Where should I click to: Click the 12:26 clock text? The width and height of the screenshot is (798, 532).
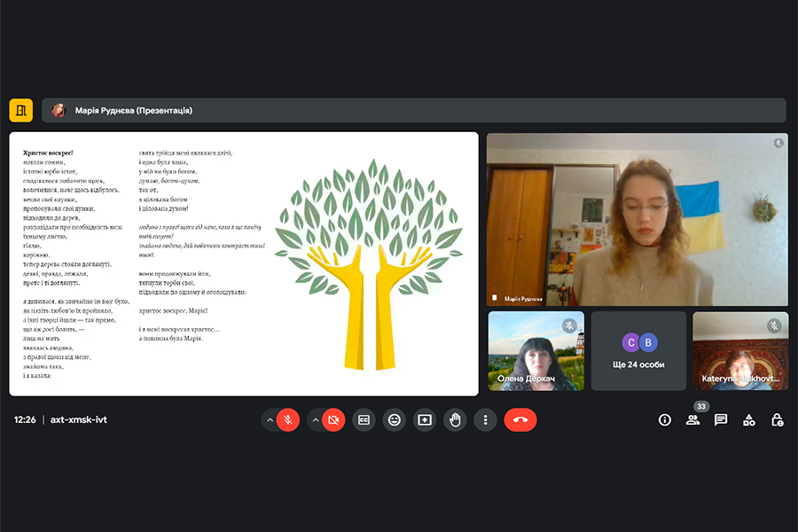click(x=25, y=420)
